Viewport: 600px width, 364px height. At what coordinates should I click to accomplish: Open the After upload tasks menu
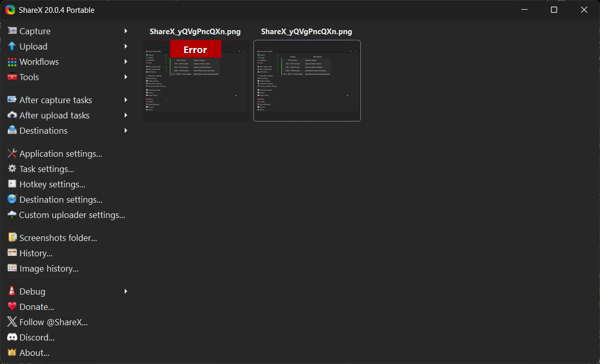coord(68,115)
